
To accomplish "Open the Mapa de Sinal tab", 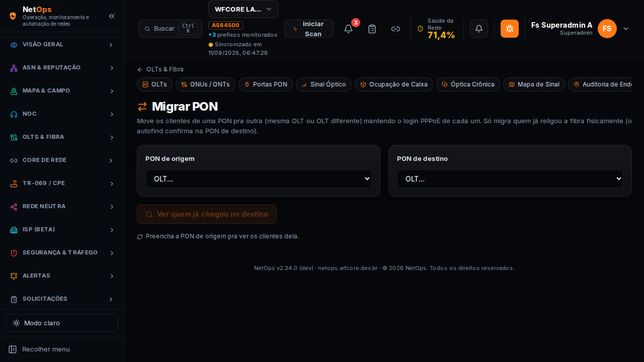I will coord(534,84).
